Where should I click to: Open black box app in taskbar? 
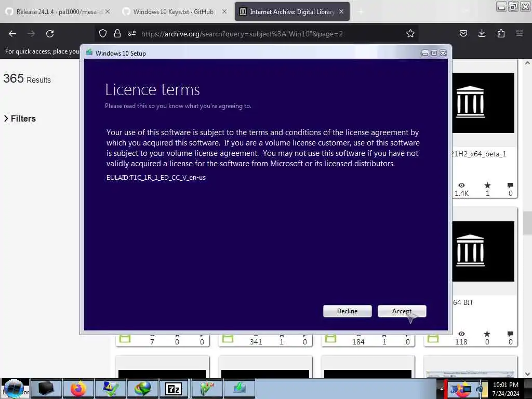click(x=46, y=389)
